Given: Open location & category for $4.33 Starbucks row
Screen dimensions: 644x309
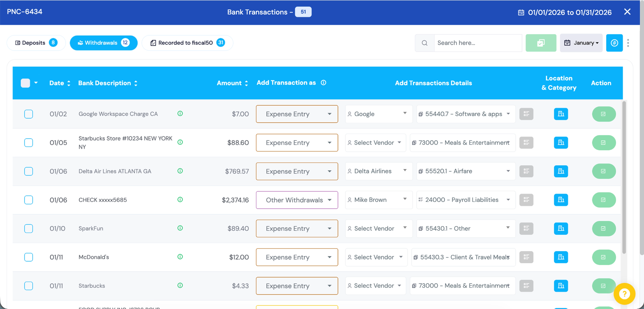Looking at the screenshot, I should point(561,286).
